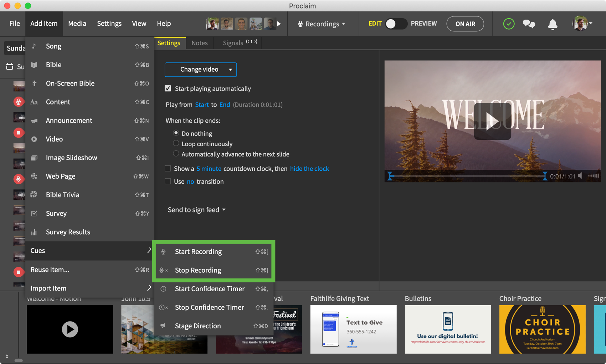Select Loop continuously option
Viewport: 606px width, 364px height.
(x=176, y=144)
